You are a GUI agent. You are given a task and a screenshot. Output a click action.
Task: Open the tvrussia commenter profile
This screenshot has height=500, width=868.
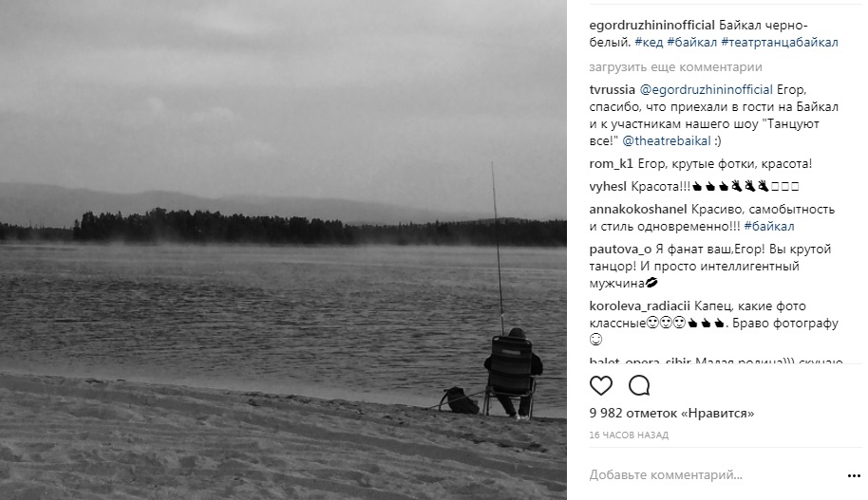click(613, 89)
